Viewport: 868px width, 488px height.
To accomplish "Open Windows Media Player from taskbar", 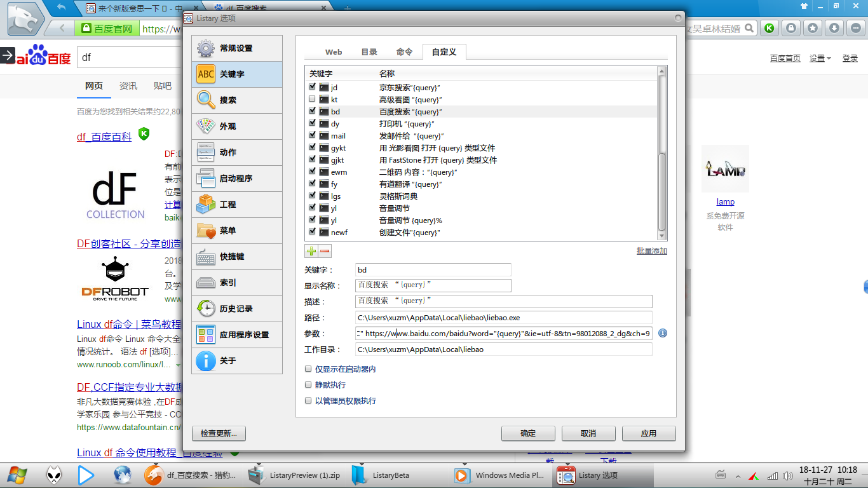I will pos(500,475).
